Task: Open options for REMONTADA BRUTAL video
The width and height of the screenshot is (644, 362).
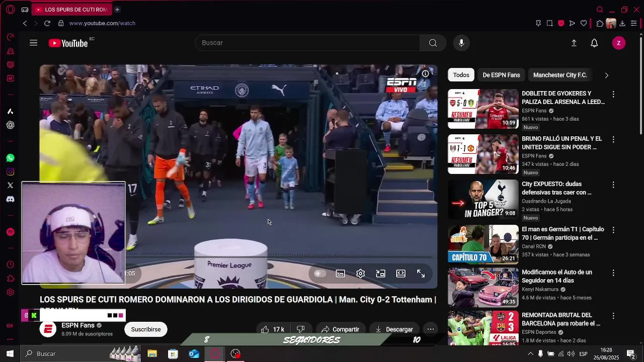Action: tap(613, 316)
